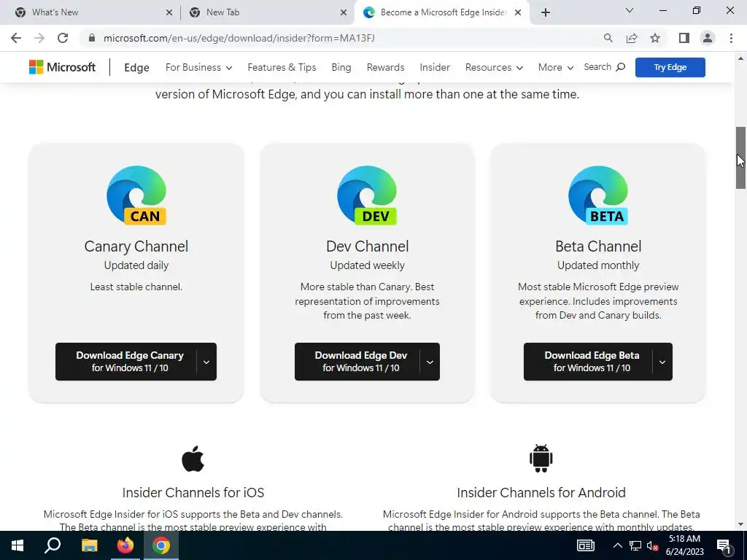Launch Firefox from the taskbar
Image resolution: width=747 pixels, height=560 pixels.
125,545
